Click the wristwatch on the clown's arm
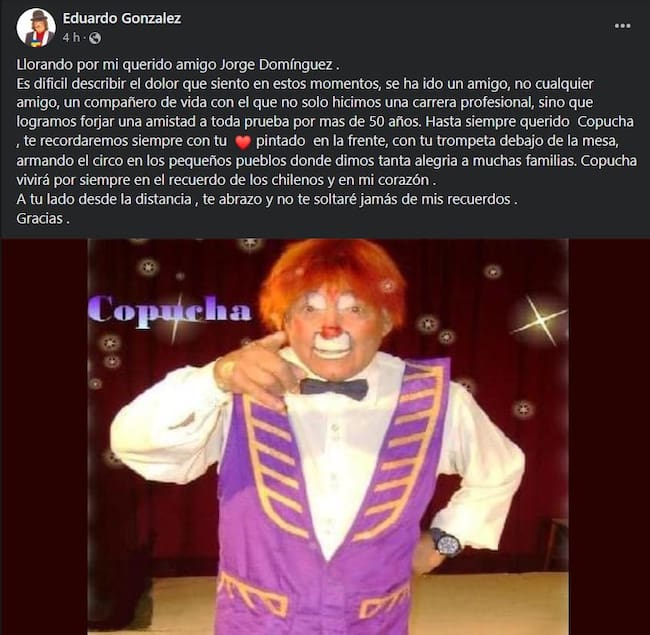This screenshot has height=635, width=650. coord(445,541)
